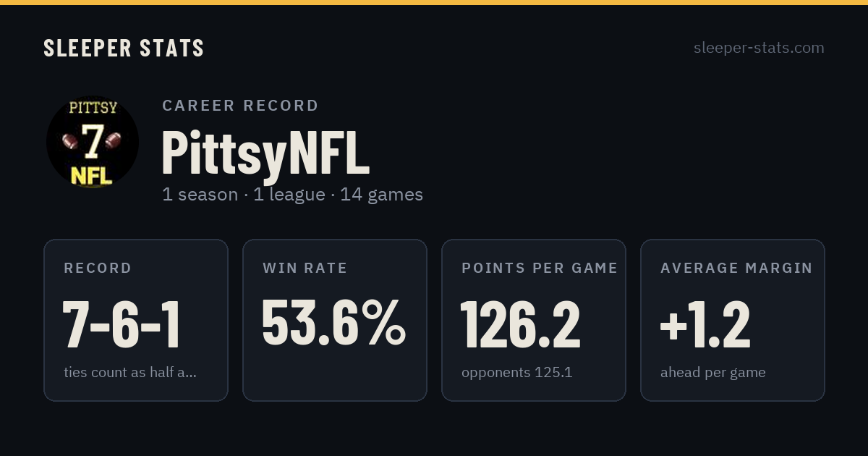Click the opponents 125.1 subtext
The height and width of the screenshot is (456, 868).
(516, 373)
